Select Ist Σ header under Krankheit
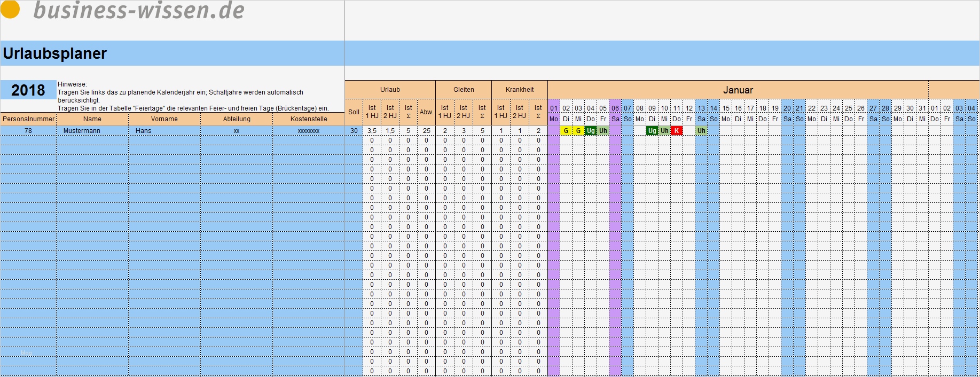980x377 pixels. point(538,112)
